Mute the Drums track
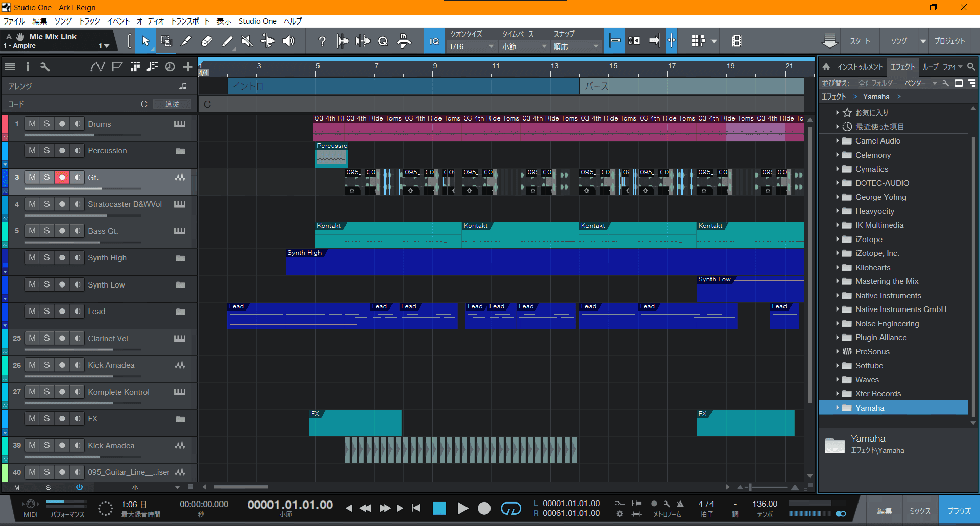980x526 pixels. pos(32,124)
